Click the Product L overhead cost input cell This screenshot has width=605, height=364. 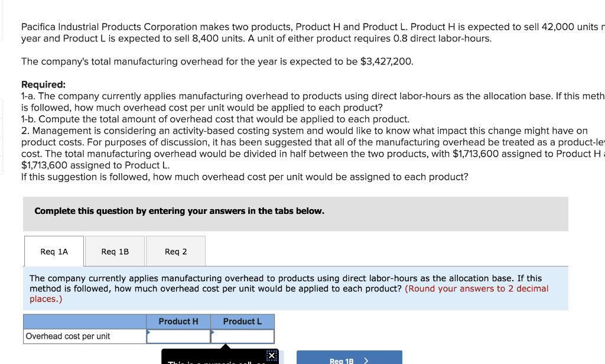pyautogui.click(x=243, y=336)
